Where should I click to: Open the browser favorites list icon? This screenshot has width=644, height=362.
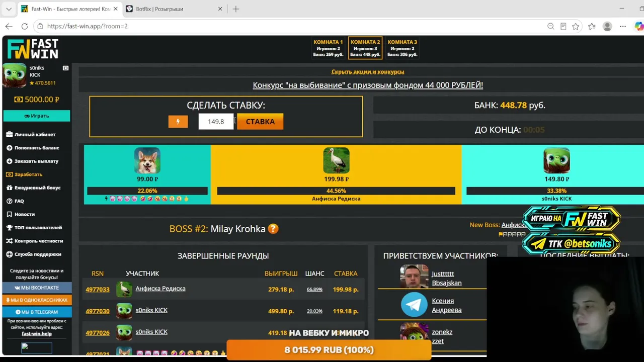pyautogui.click(x=592, y=26)
